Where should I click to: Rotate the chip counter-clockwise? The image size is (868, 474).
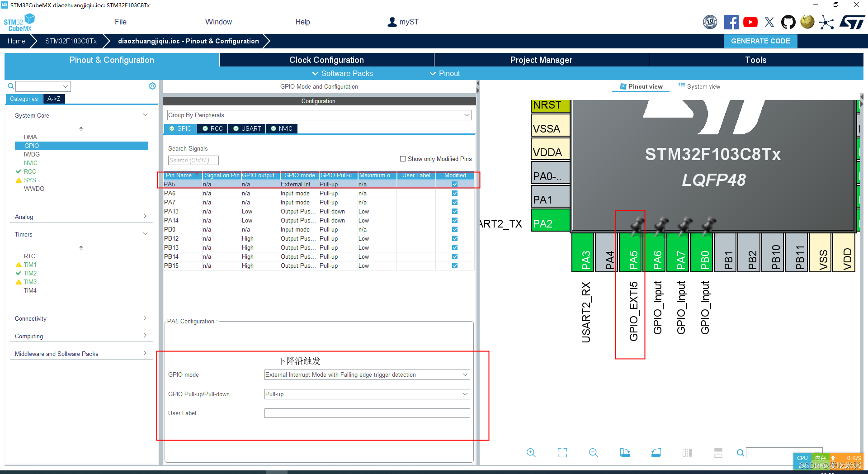656,453
